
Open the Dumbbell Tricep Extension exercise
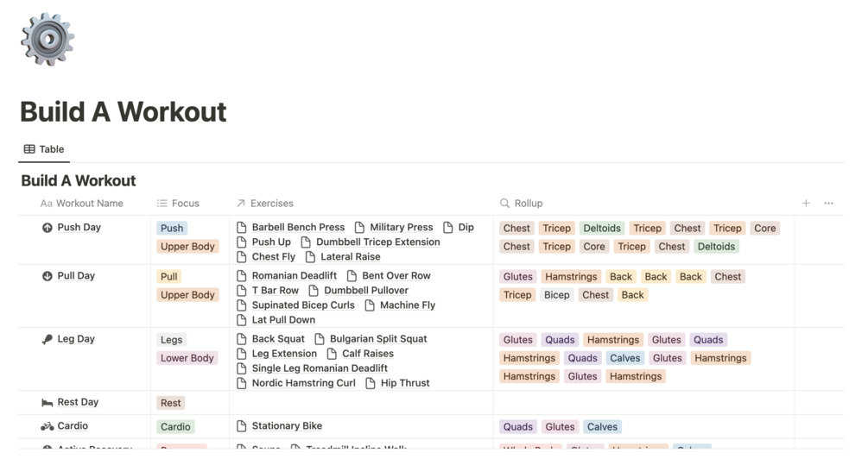[x=378, y=242]
